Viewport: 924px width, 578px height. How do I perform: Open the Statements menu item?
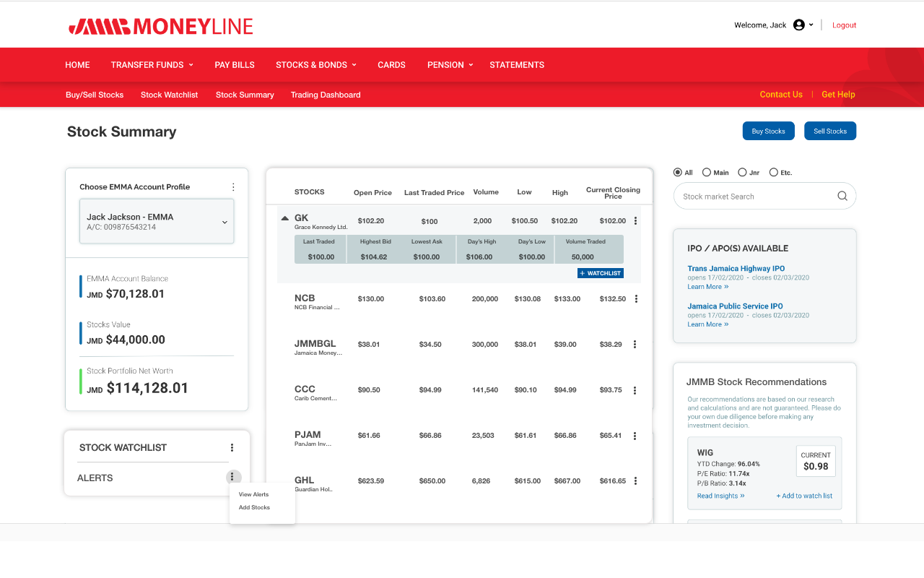click(517, 65)
